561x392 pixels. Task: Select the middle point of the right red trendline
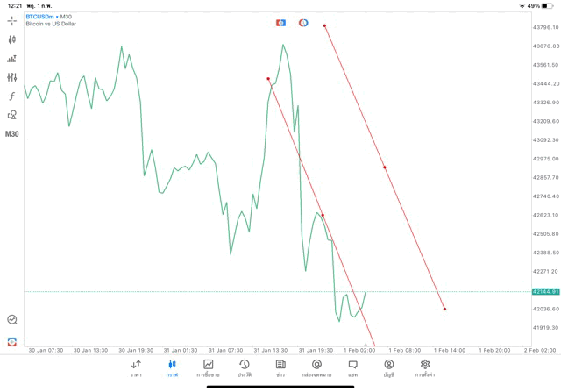[385, 167]
